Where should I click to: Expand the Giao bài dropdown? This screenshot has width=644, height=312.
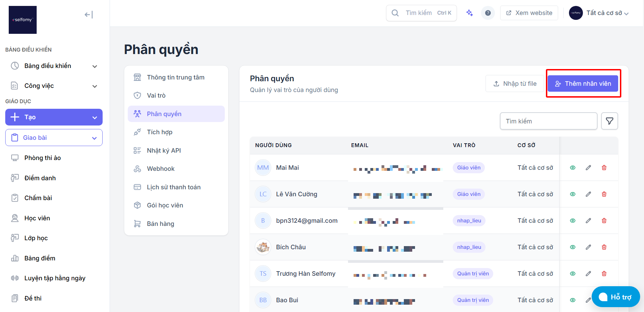54,138
